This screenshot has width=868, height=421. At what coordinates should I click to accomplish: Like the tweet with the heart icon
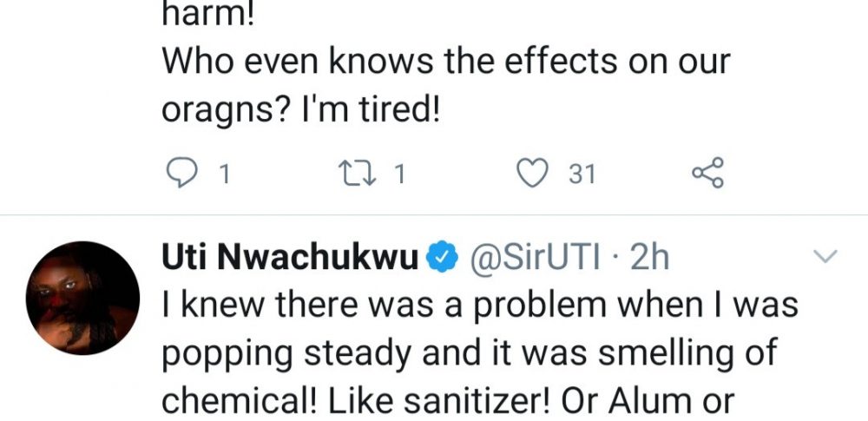pyautogui.click(x=531, y=174)
